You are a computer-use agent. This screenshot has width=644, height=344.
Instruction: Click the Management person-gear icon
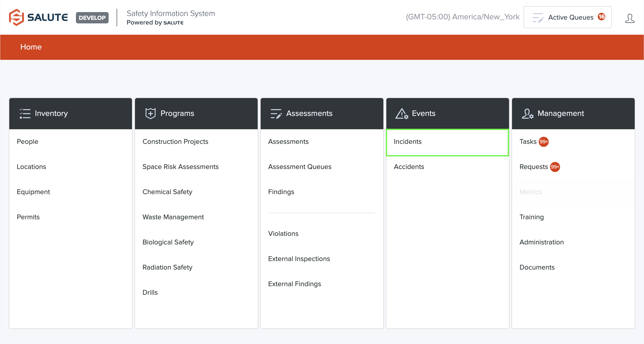tap(527, 114)
